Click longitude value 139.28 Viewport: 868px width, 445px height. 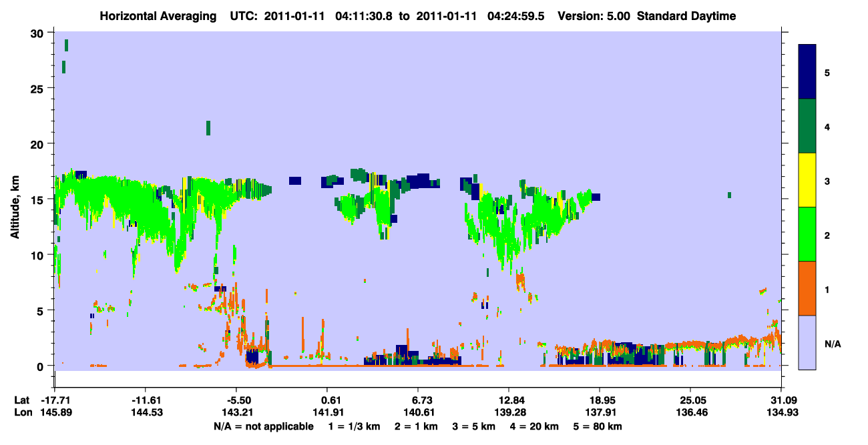point(509,413)
